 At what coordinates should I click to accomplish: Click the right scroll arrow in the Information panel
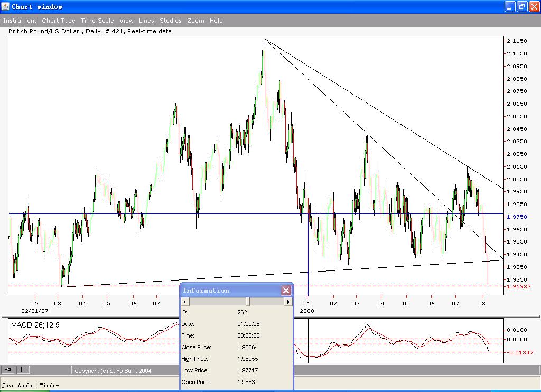(x=288, y=302)
